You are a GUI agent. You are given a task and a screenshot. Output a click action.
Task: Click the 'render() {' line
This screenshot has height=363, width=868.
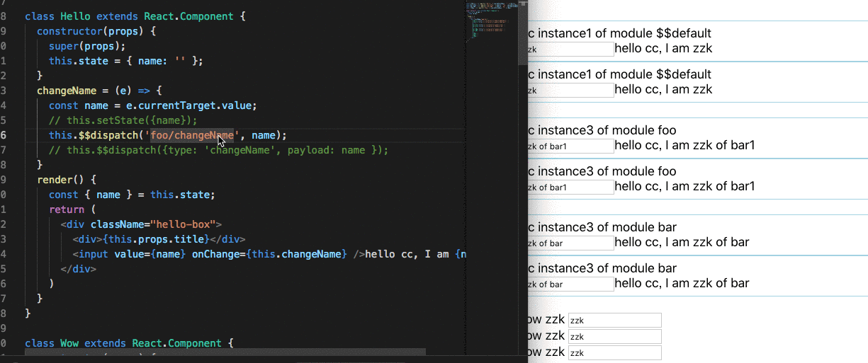pos(67,180)
